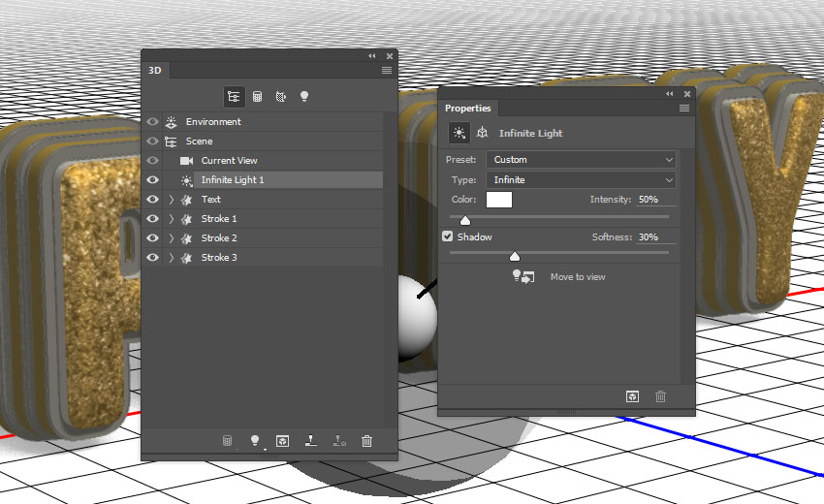Open the light Coordinates properties icon
This screenshot has width=824, height=504.
(x=482, y=133)
